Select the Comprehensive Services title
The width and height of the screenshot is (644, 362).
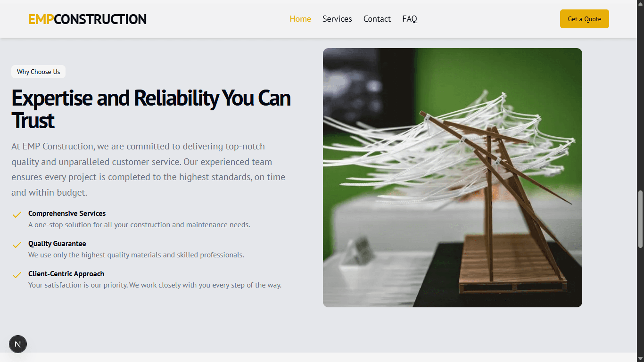pyautogui.click(x=67, y=214)
